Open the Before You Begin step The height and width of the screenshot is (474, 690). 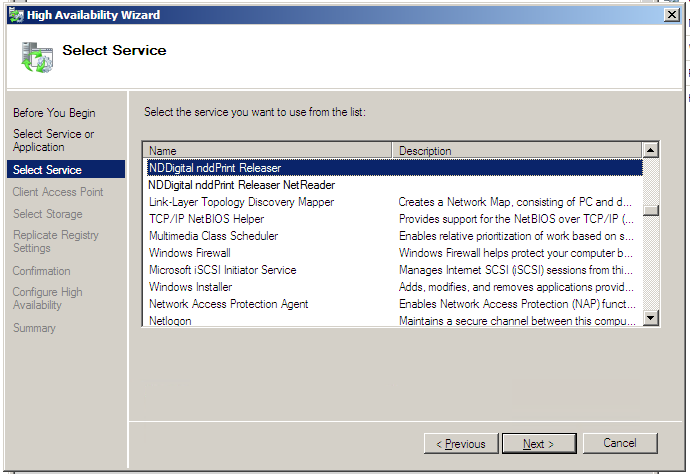click(54, 113)
